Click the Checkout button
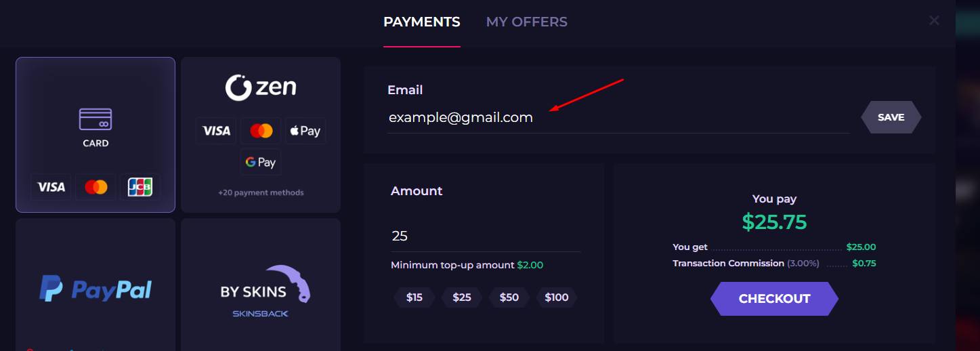 (774, 299)
